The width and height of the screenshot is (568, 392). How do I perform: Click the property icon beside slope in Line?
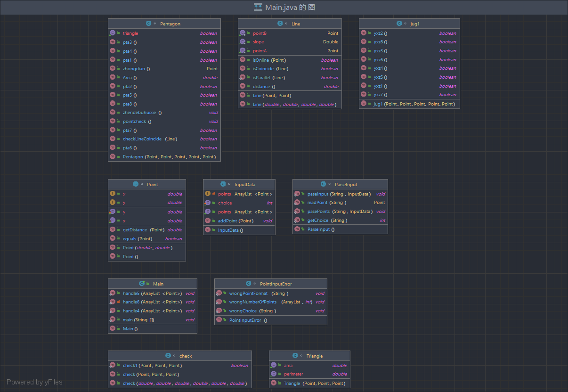[x=243, y=42]
